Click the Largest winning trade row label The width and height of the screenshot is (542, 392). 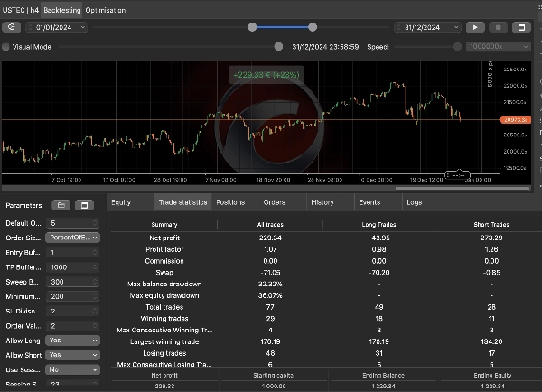pos(164,341)
